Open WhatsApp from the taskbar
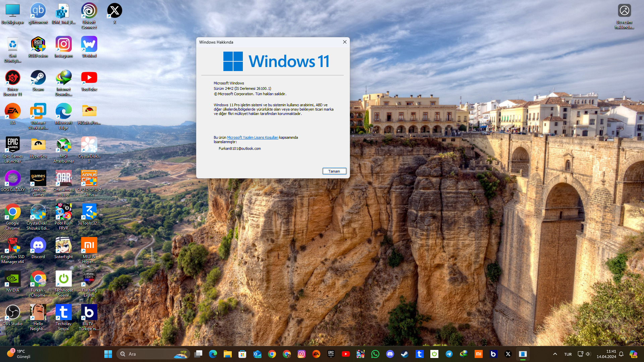This screenshot has height=362, width=644. (375, 354)
